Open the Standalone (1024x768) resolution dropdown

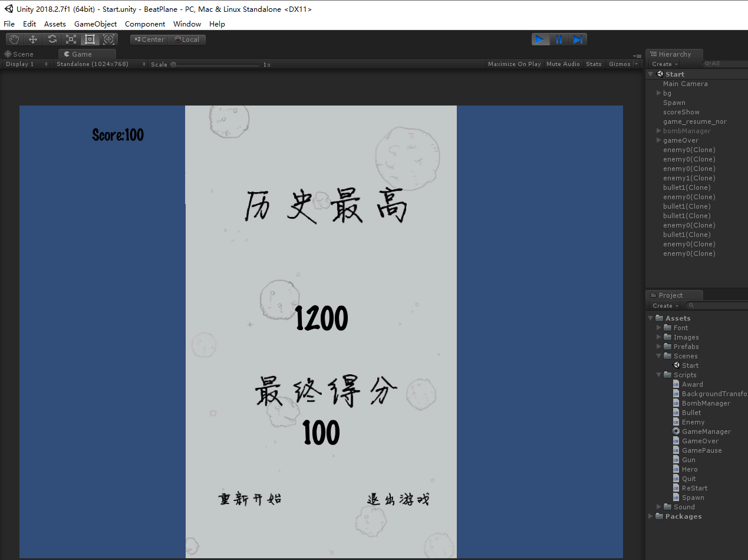tap(100, 64)
